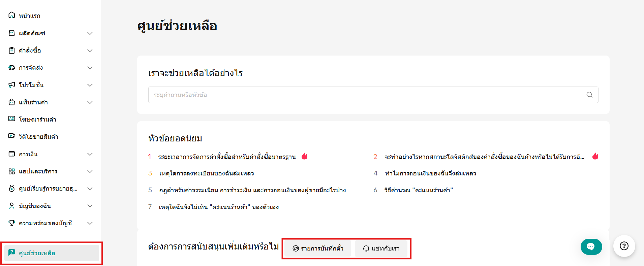Click the ศูนย์เรียนรู้การขาย sidebar menu label
This screenshot has height=266, width=644.
click(x=48, y=189)
